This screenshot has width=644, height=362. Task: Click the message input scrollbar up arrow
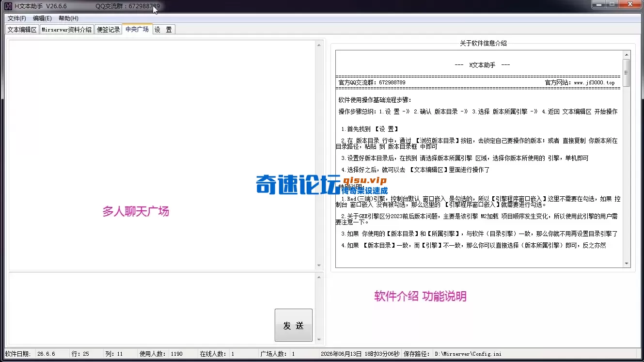[x=319, y=278]
